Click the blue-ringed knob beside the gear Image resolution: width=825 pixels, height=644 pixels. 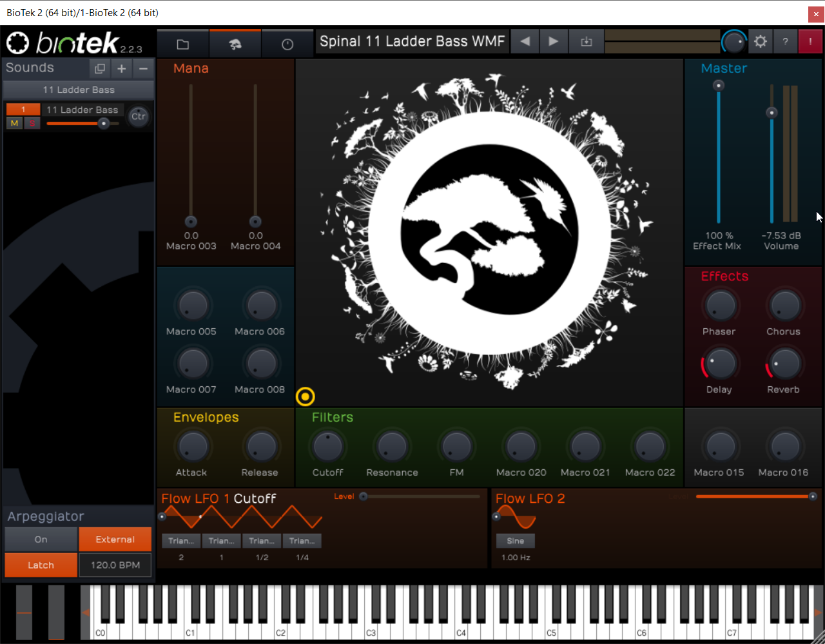pos(733,42)
